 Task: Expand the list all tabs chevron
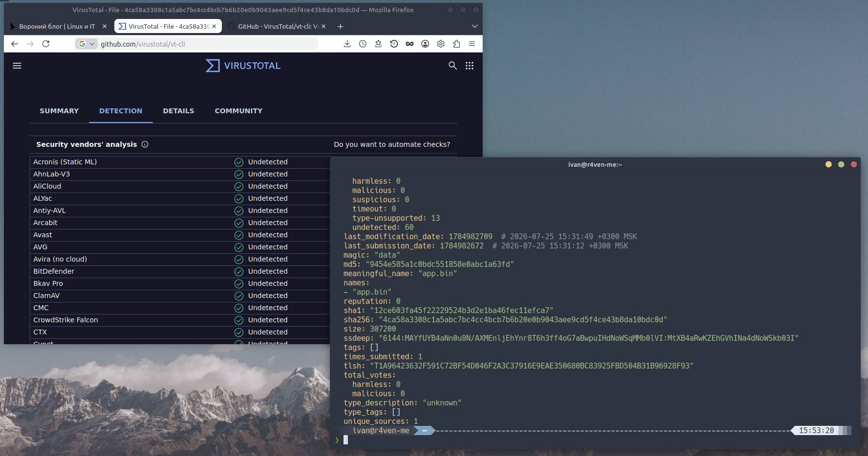[x=475, y=26]
